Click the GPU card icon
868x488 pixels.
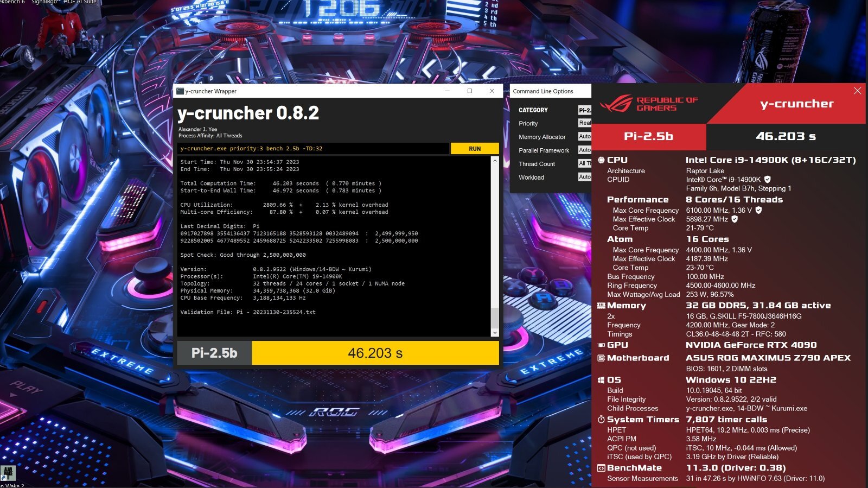click(x=601, y=345)
